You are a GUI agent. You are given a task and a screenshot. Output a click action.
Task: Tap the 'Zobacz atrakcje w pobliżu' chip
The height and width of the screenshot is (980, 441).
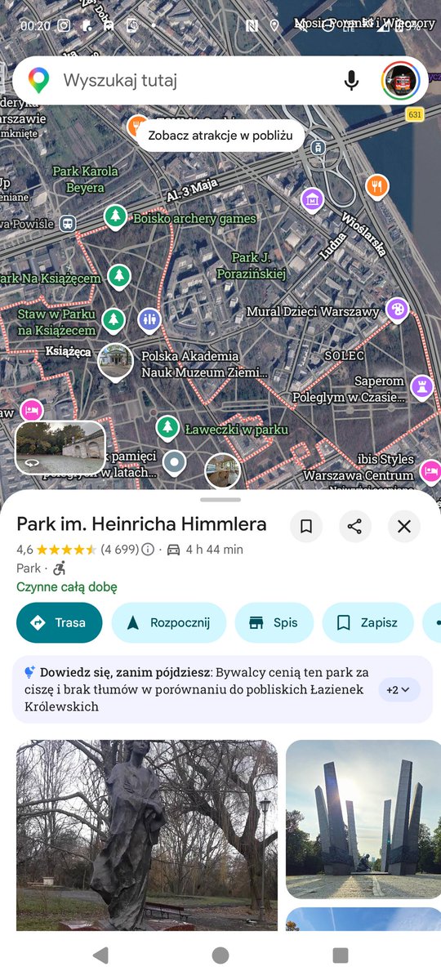click(x=220, y=136)
